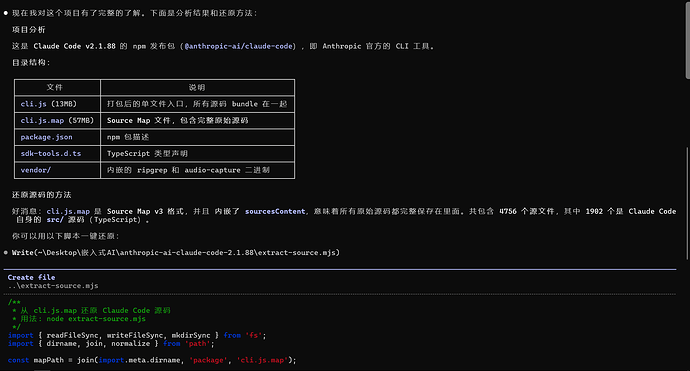Click the ripgrep and audio-capture description cell
Viewport: 690px width, 371px height.
(x=198, y=170)
